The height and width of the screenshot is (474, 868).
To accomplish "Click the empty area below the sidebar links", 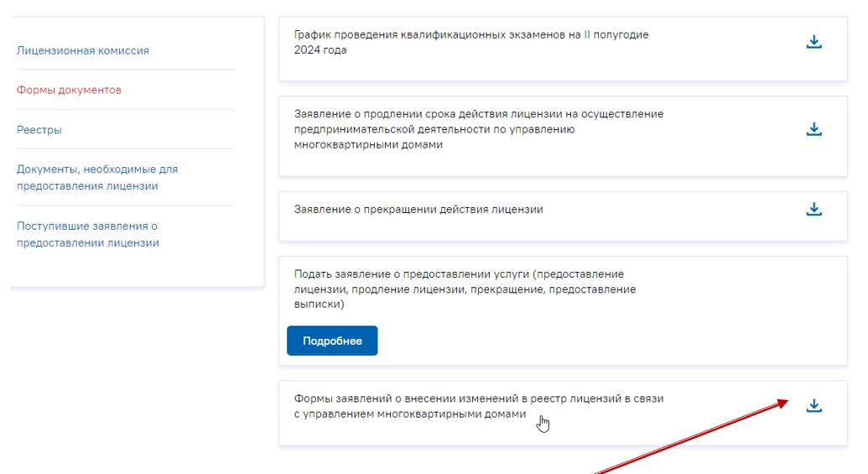I will 134,378.
